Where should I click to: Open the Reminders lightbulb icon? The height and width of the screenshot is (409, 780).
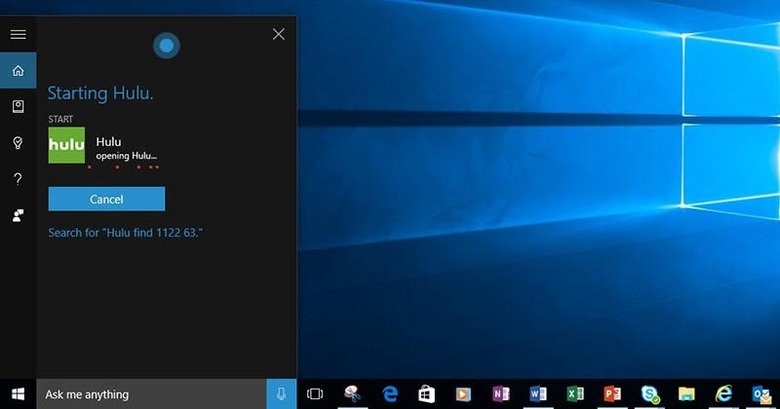[x=18, y=143]
